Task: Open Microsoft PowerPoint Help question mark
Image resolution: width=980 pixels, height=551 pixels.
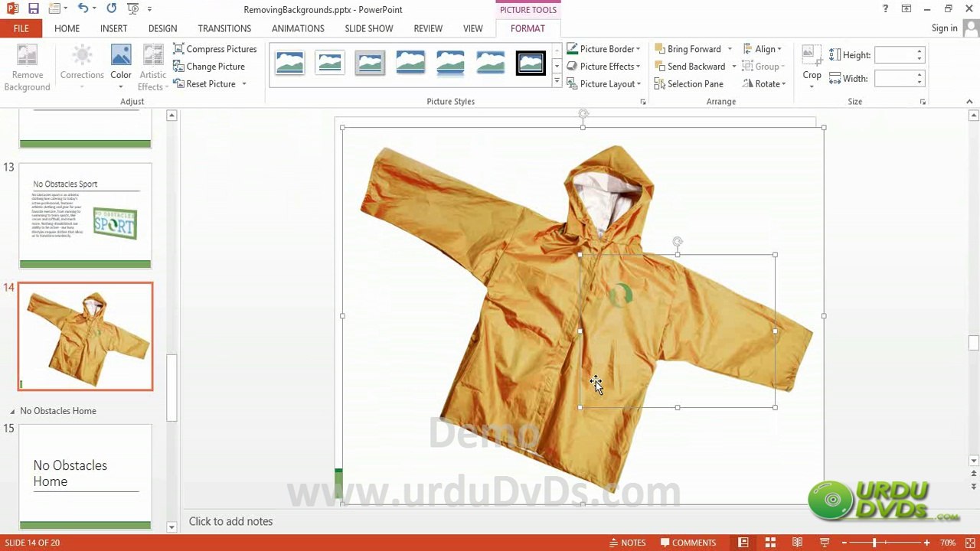Action: pos(886,9)
